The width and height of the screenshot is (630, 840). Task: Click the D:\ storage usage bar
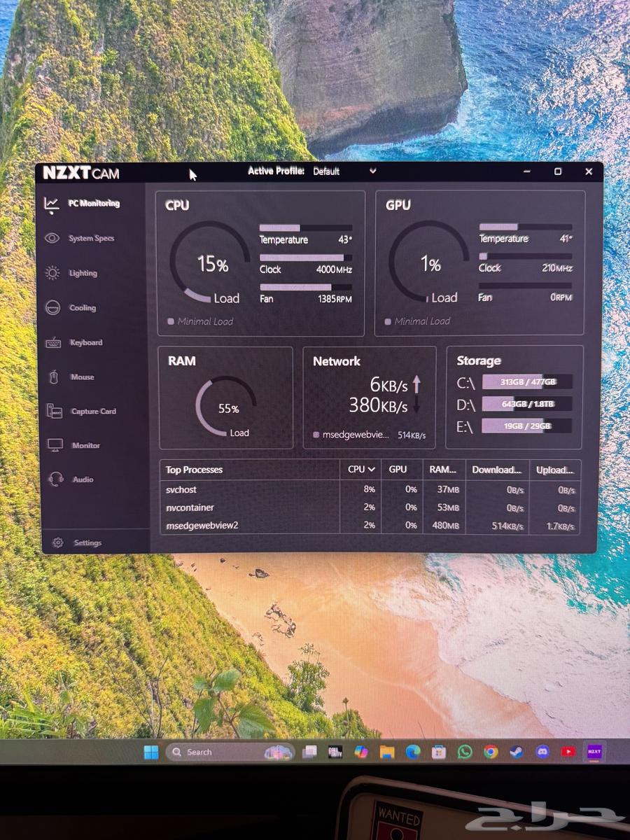[527, 404]
